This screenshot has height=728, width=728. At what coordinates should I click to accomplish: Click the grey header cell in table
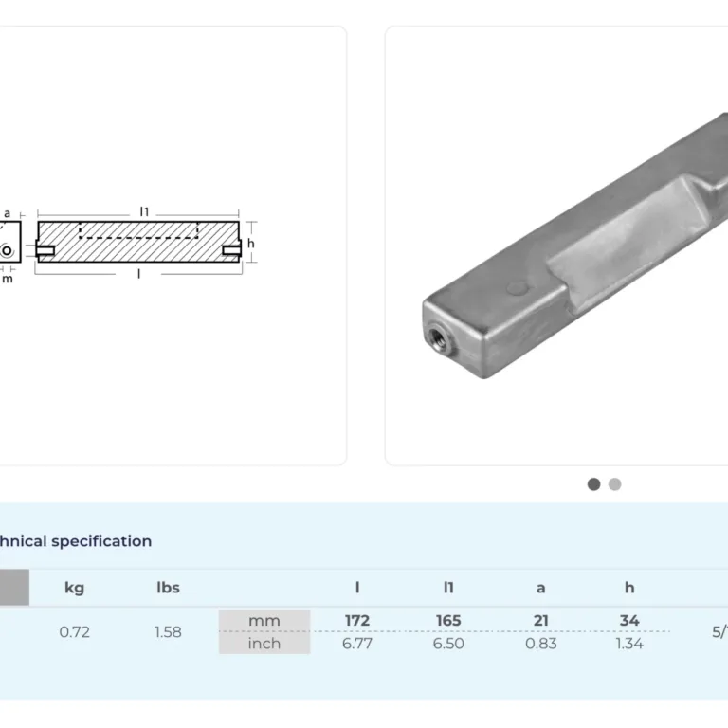pyautogui.click(x=13, y=588)
